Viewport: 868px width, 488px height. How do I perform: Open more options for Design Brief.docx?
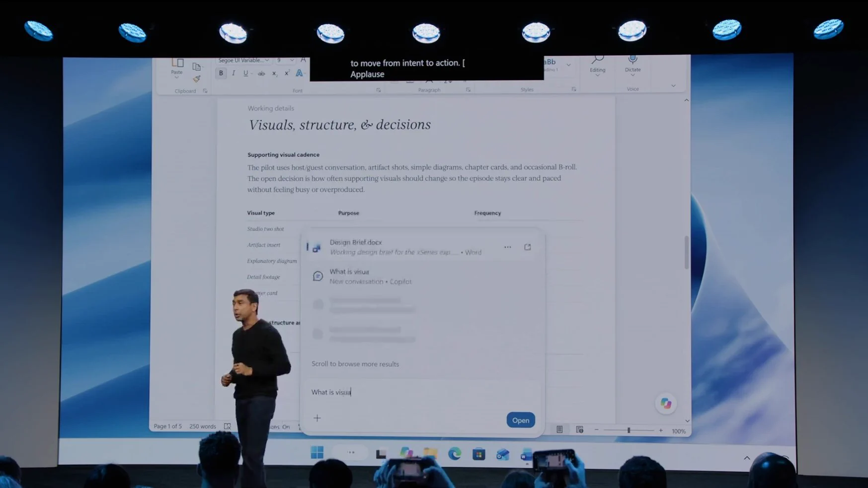(507, 247)
